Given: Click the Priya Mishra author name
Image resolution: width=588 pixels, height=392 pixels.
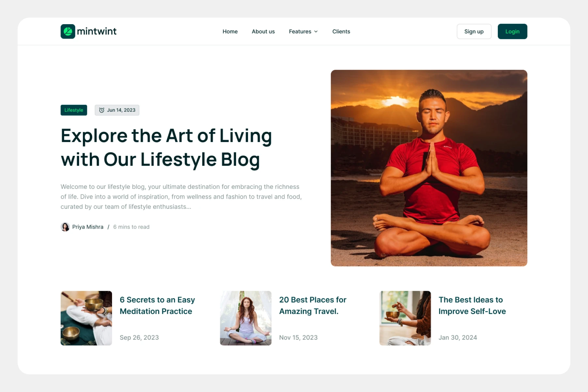Looking at the screenshot, I should 88,227.
